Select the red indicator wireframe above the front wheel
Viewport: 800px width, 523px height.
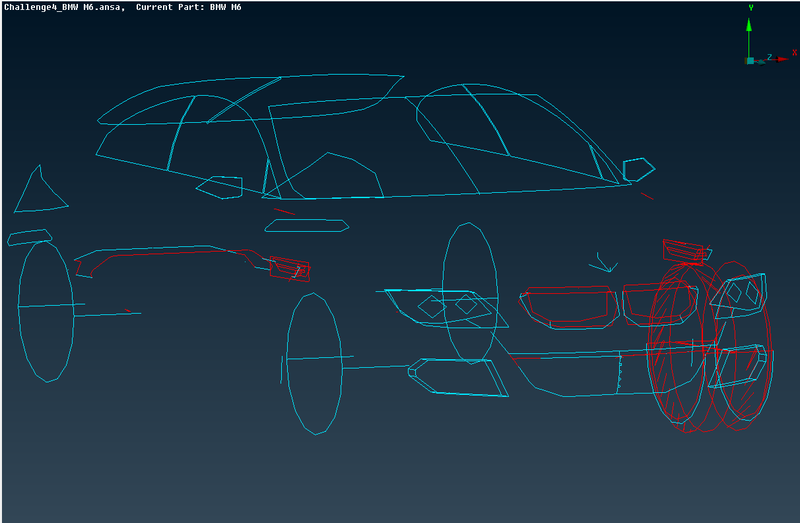click(x=686, y=251)
